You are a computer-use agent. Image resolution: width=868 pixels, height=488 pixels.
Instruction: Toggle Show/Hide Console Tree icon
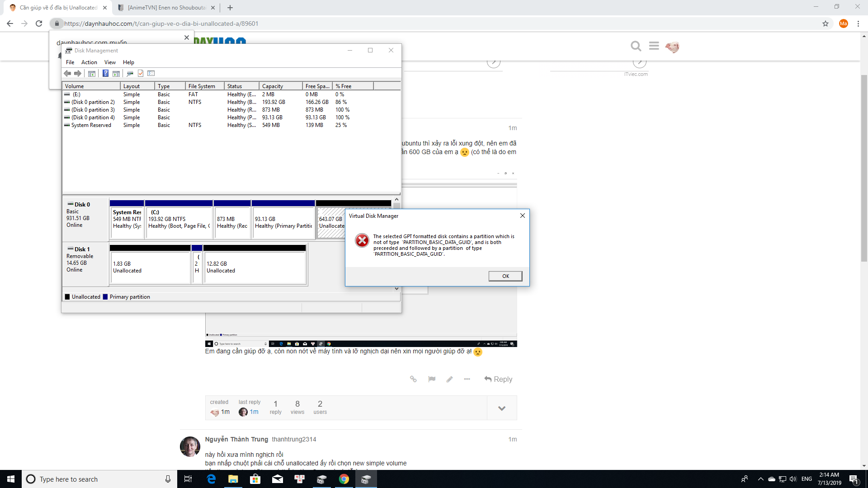point(92,73)
